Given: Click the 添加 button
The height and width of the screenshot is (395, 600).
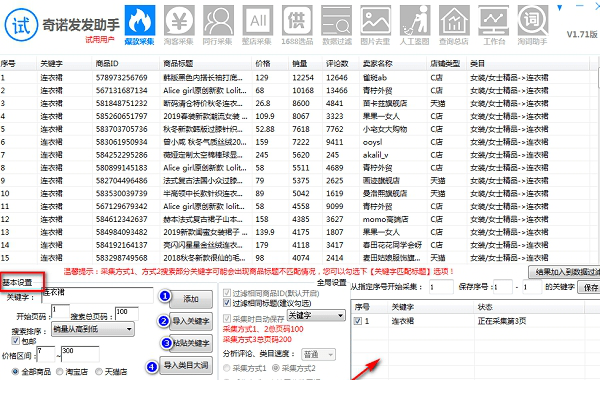Looking at the screenshot, I should [191, 299].
